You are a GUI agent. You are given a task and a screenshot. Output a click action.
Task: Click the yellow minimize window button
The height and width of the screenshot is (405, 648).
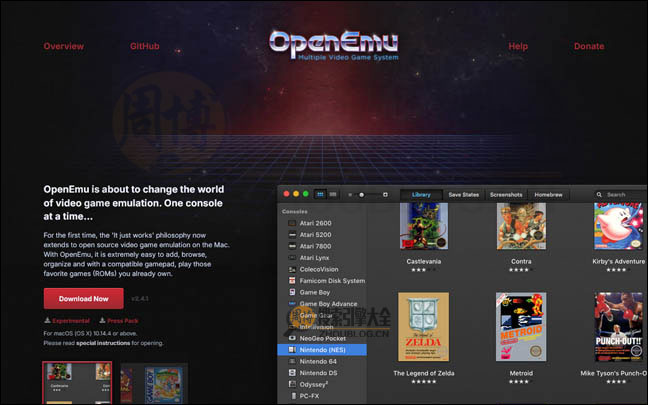tap(296, 194)
